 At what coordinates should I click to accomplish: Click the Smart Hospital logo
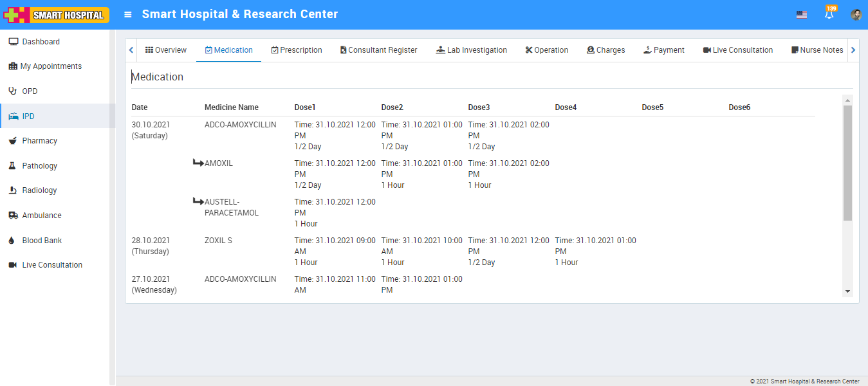tap(56, 15)
